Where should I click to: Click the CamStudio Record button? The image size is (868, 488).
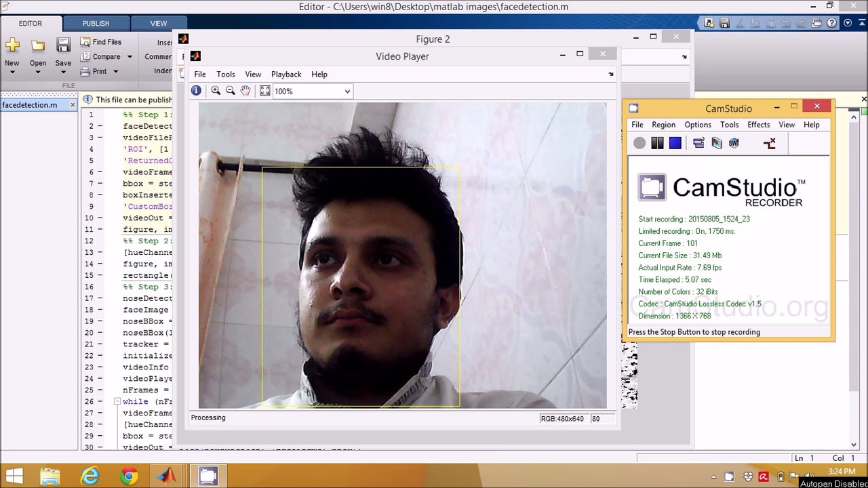[x=639, y=143]
